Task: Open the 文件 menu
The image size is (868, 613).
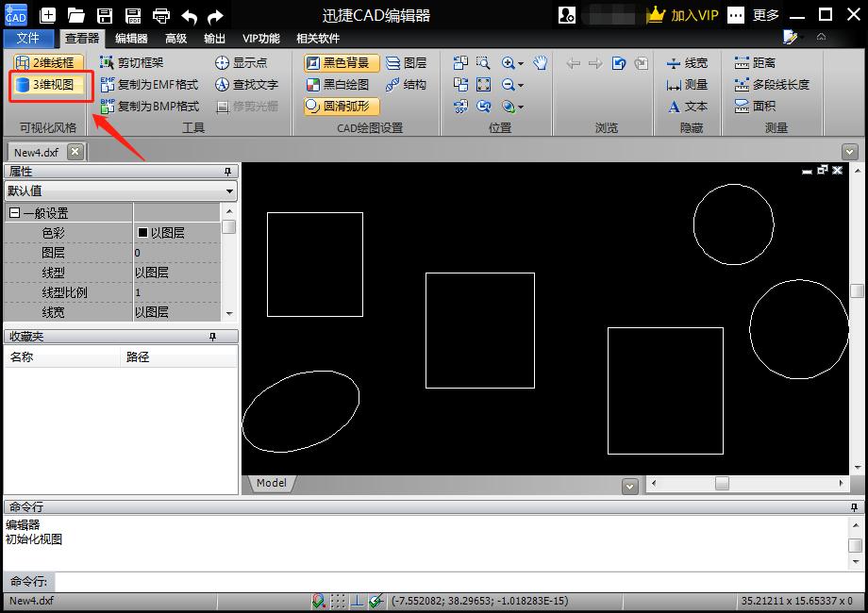Action: pos(28,39)
